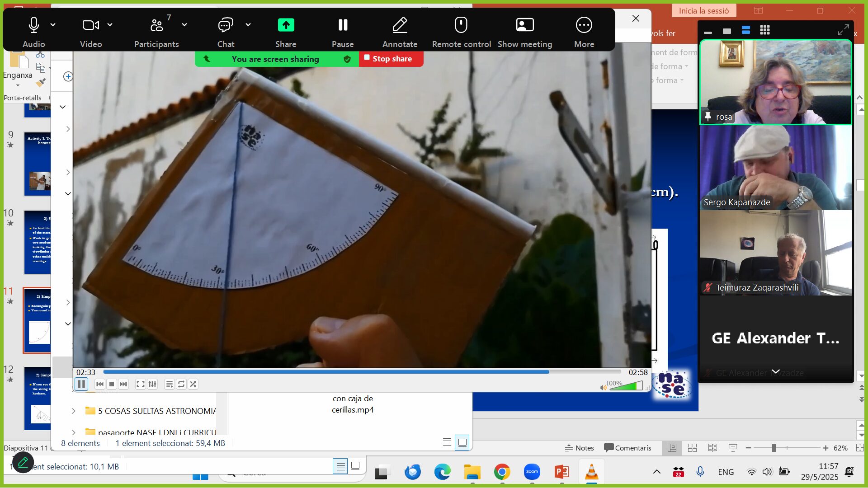
Task: Show hidden system tray icons
Action: [657, 472]
